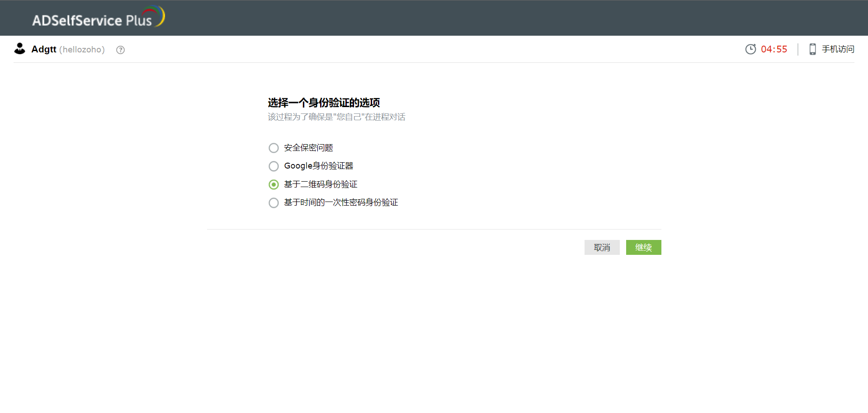Open the help question mark icon

120,50
